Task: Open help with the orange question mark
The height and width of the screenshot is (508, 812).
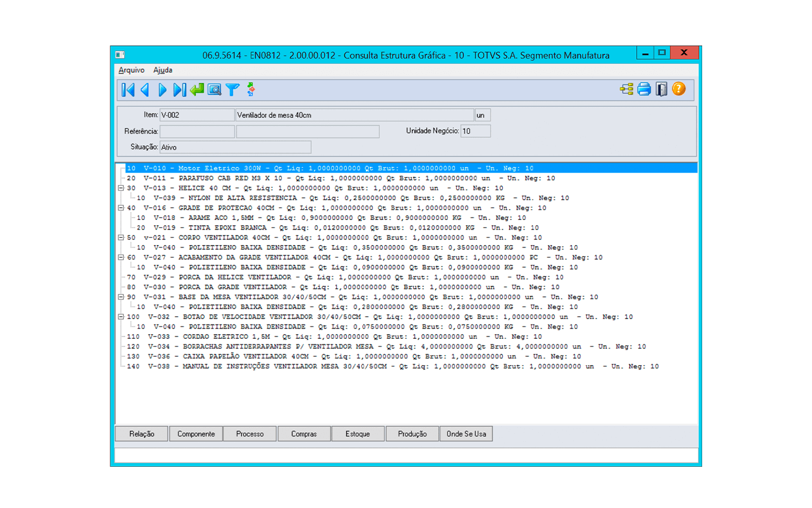Action: 679,90
